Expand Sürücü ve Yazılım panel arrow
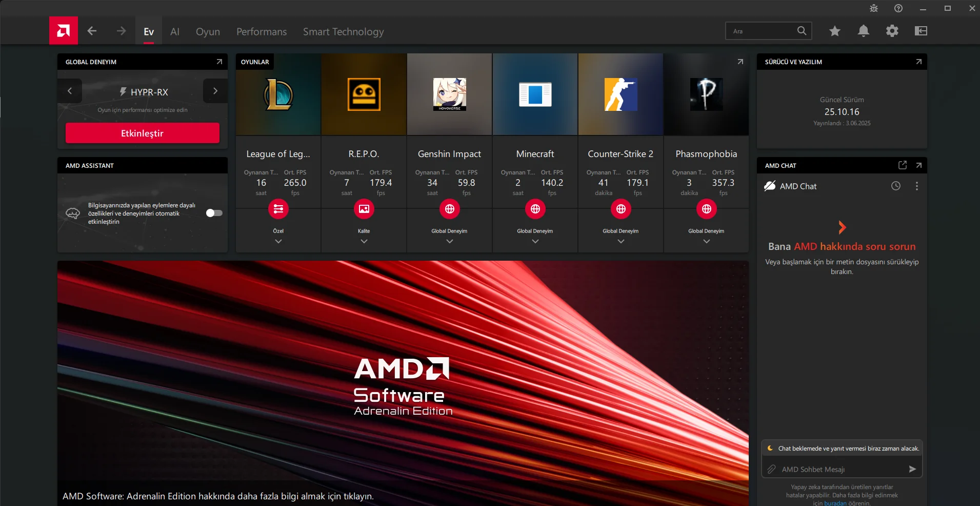Viewport: 980px width, 506px height. pos(918,62)
